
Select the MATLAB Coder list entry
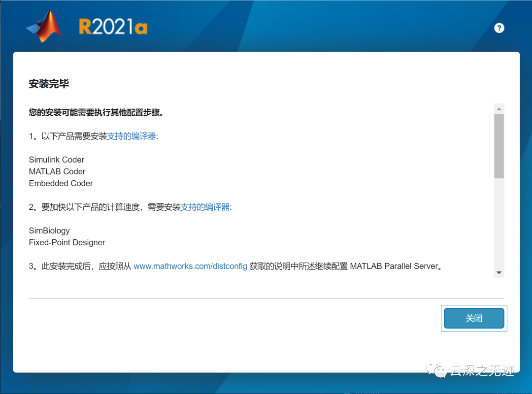(57, 171)
